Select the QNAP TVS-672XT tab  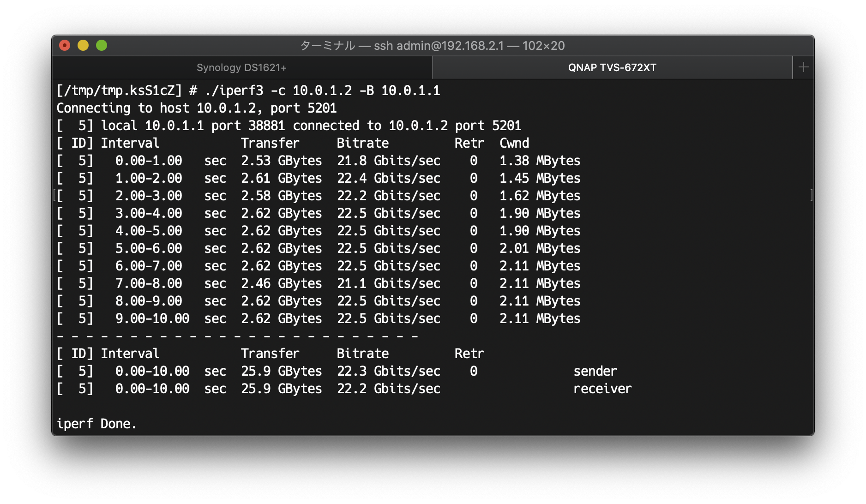point(612,68)
